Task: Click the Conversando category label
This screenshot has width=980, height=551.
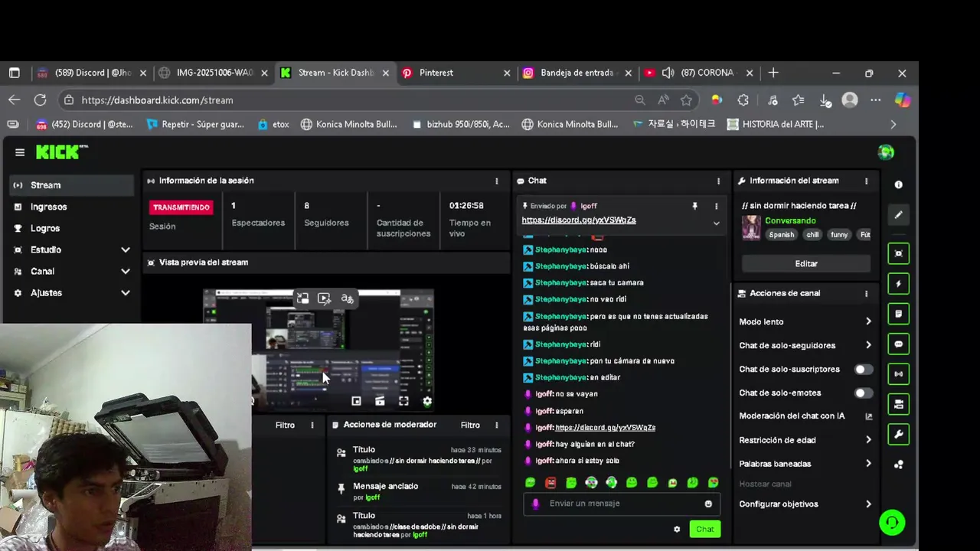Action: 790,220
